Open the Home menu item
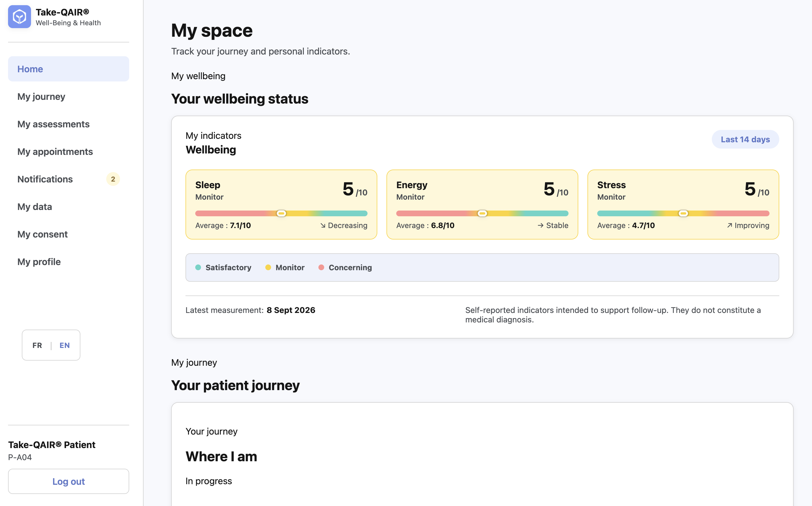This screenshot has width=812, height=506. coord(68,69)
